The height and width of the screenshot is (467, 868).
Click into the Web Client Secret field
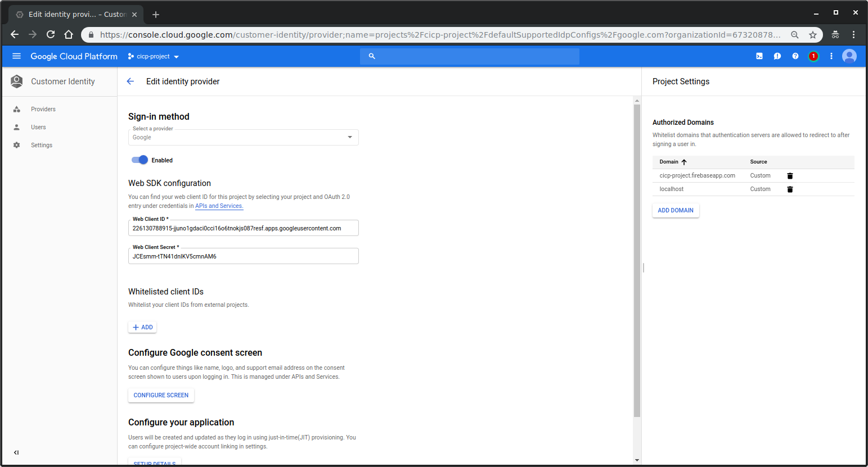tap(244, 256)
